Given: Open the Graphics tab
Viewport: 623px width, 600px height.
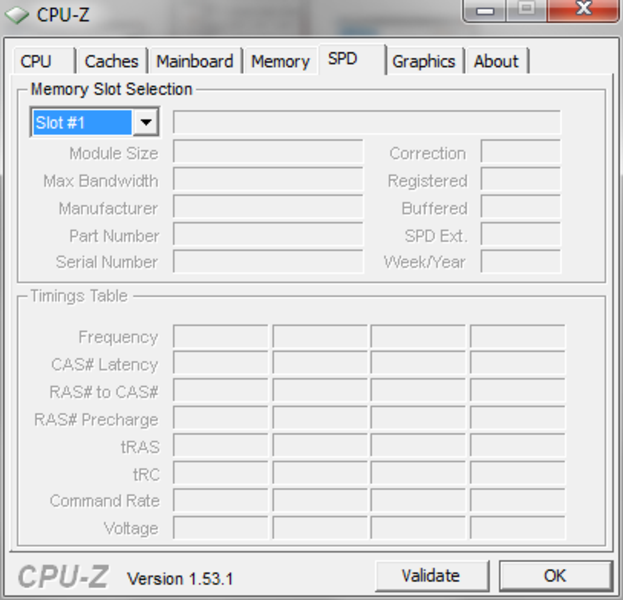Looking at the screenshot, I should pos(424,62).
